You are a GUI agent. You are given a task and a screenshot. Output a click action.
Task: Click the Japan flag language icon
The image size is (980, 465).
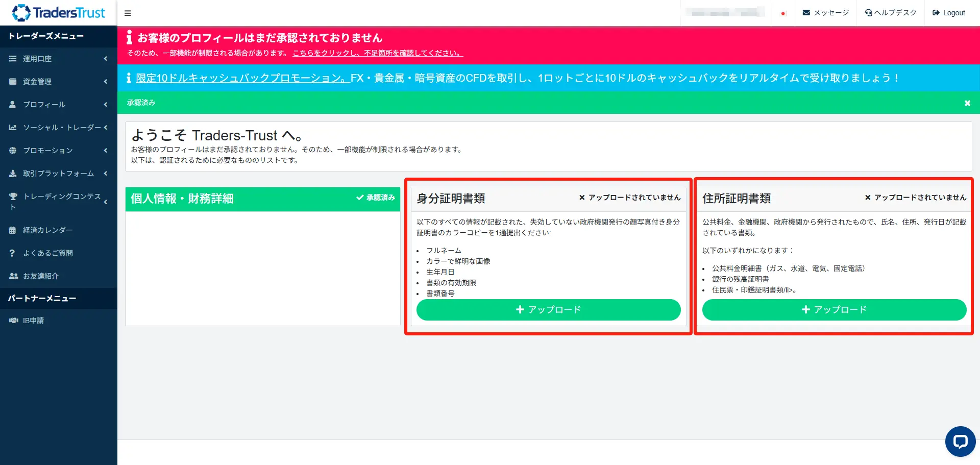(783, 13)
